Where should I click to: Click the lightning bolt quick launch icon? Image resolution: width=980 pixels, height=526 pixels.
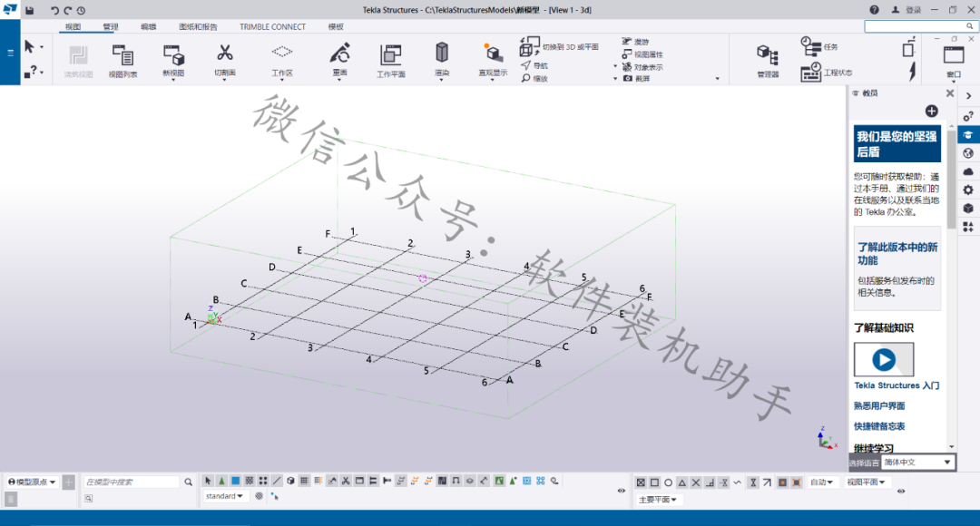(x=913, y=72)
